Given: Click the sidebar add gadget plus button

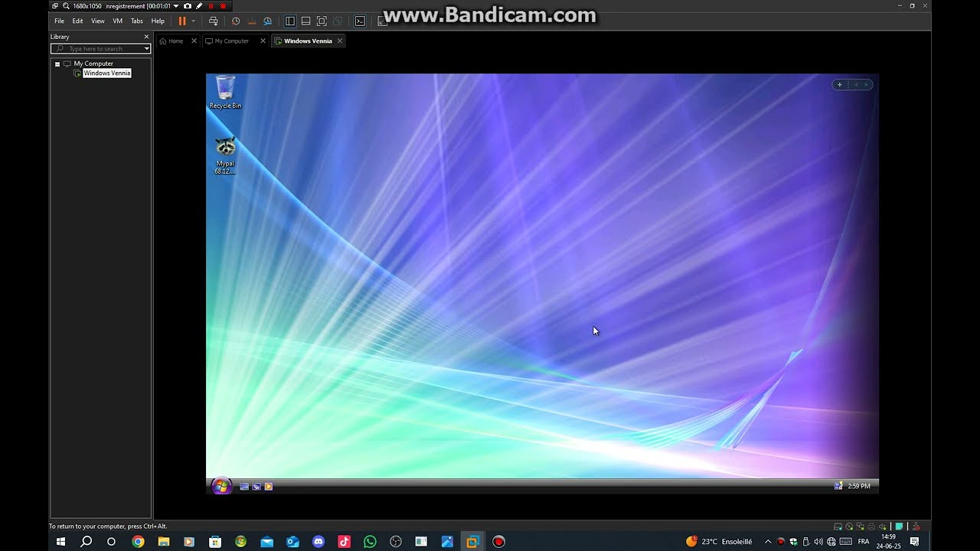Looking at the screenshot, I should 839,85.
